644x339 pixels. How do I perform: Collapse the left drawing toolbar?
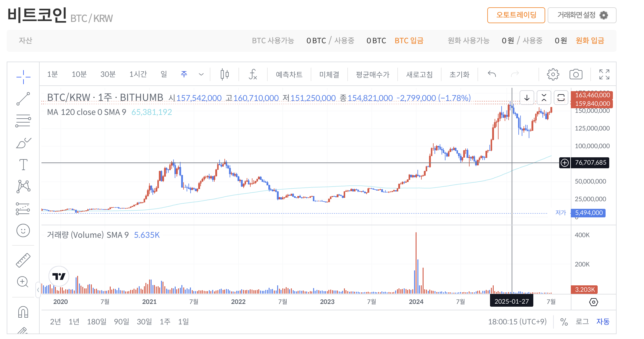tap(38, 290)
